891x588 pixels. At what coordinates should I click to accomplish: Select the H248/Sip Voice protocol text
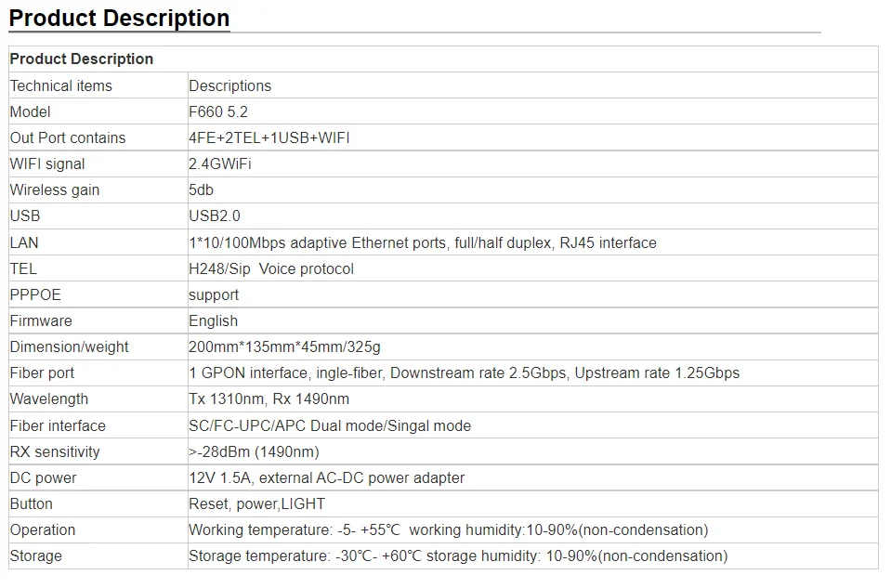tap(271, 268)
